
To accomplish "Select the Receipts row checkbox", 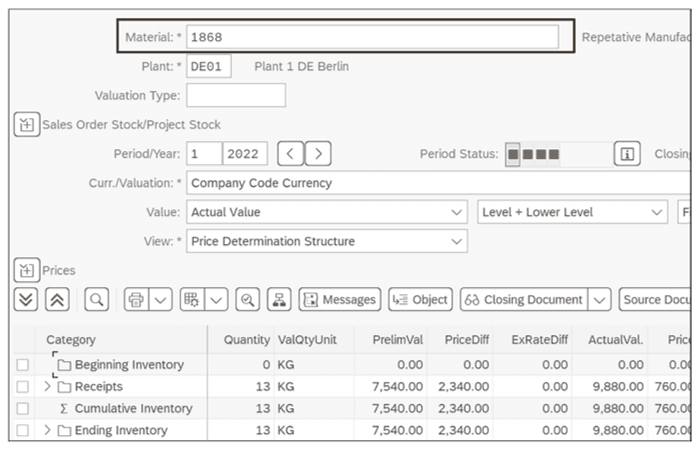I will pyautogui.click(x=23, y=387).
